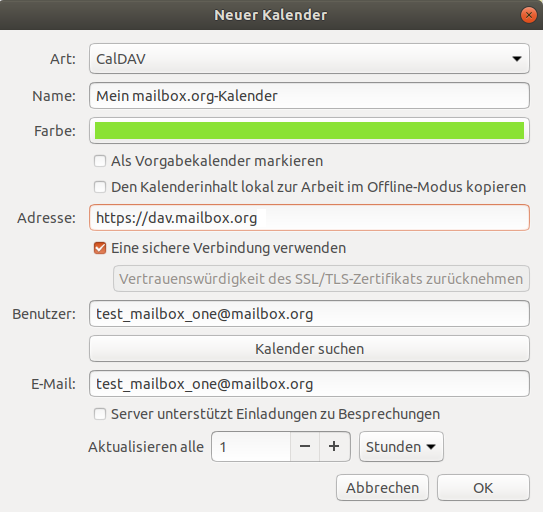
Task: Increase refresh interval with plus button
Action: coord(334,447)
